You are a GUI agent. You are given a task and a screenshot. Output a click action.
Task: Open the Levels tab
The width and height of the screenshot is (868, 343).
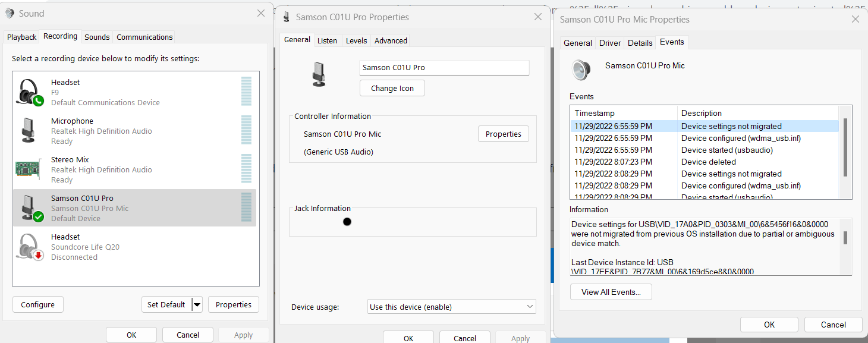[356, 40]
